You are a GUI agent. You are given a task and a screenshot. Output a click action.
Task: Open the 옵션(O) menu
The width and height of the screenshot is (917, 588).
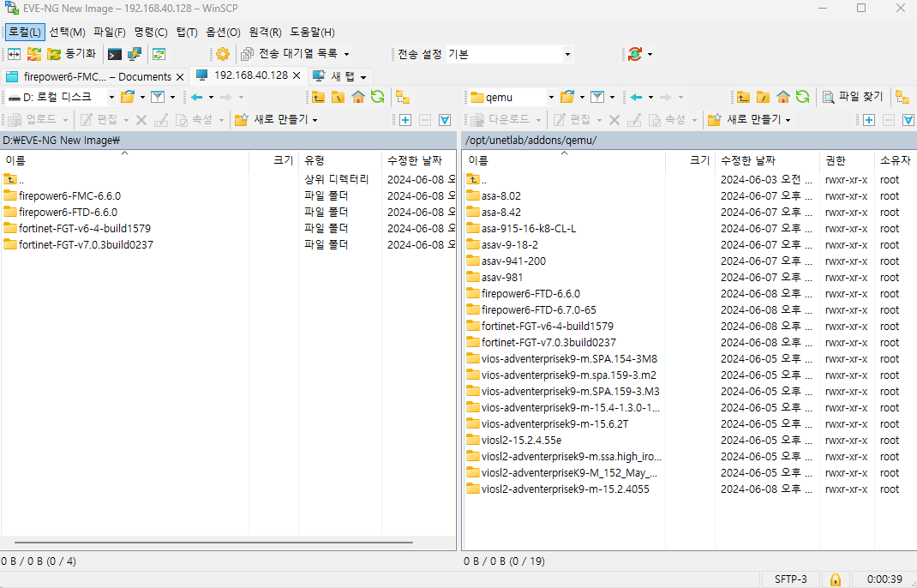[223, 33]
